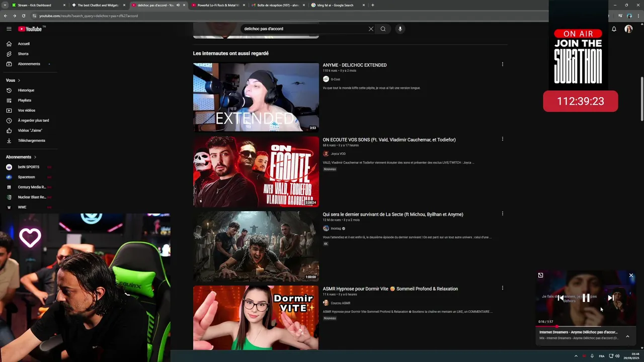The width and height of the screenshot is (644, 362).
Task: Open ANYME - DELICHOC EXTENDED video title
Action: click(x=355, y=65)
